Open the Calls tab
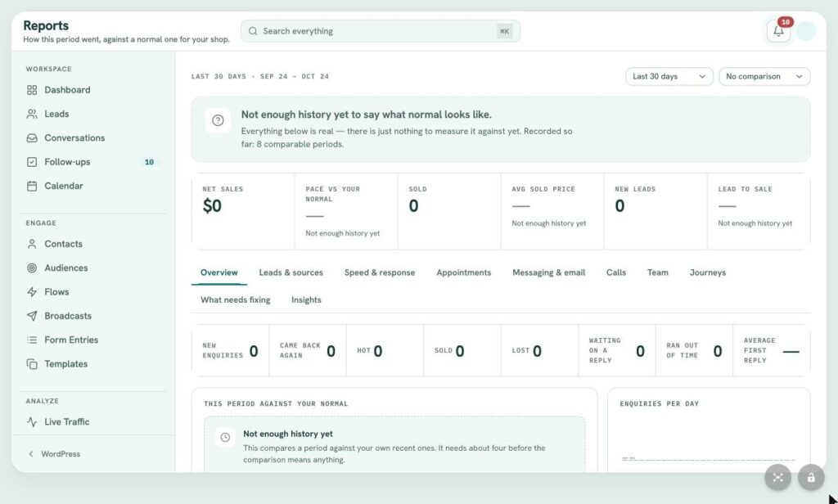The width and height of the screenshot is (838, 504). [615, 272]
